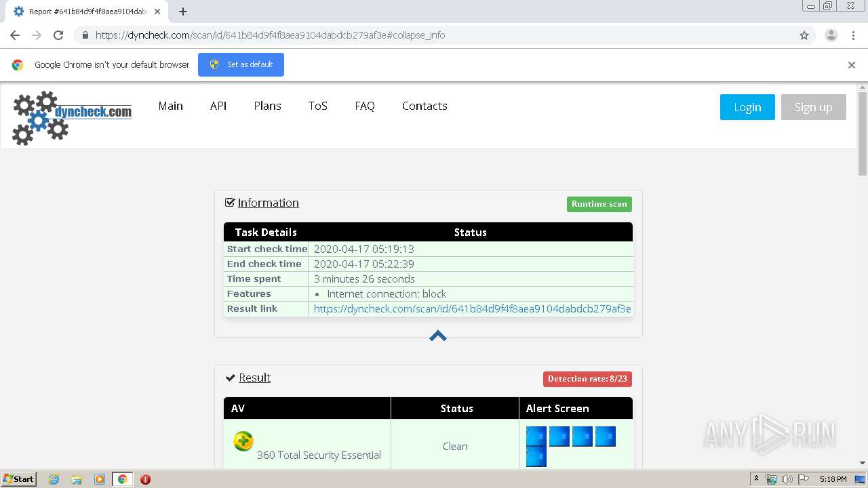Click the Runtime scan badge
This screenshot has width=868, height=488.
(599, 204)
